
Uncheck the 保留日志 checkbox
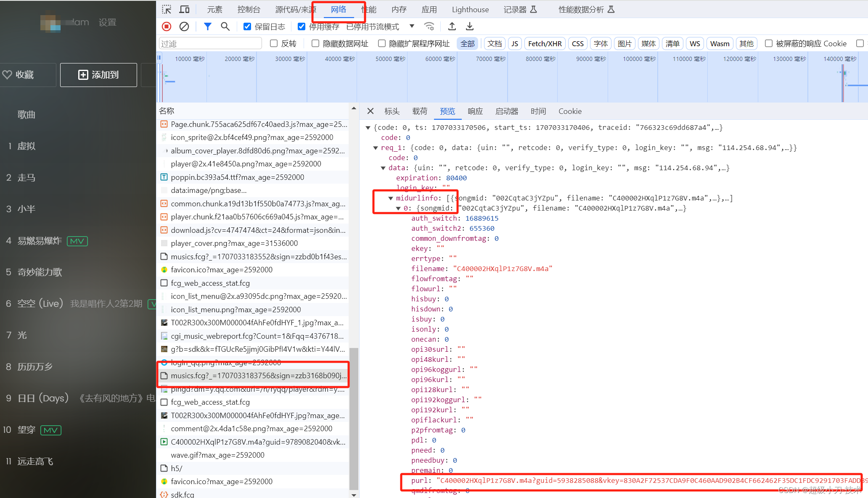(x=247, y=26)
